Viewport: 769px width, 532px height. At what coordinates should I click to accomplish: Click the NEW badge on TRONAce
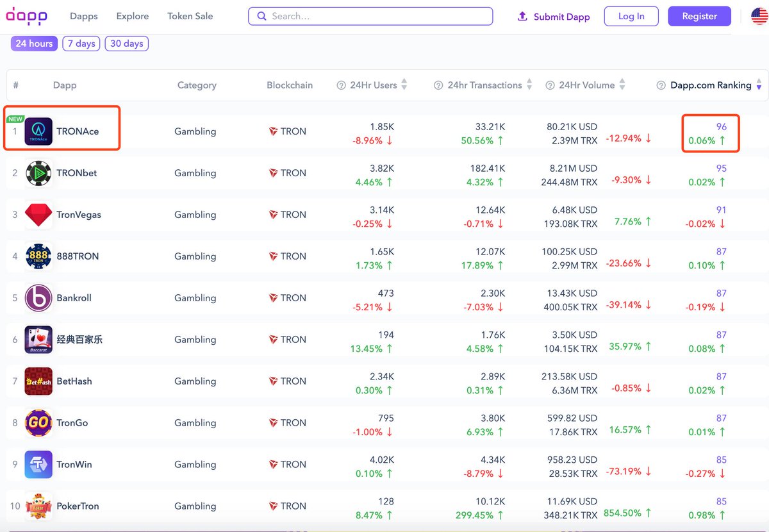[x=15, y=119]
